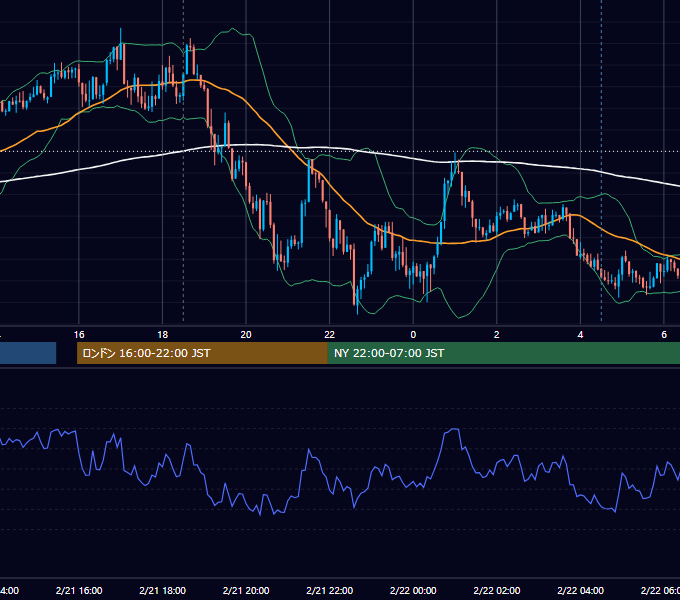
Task: Click the blue session bar before ロンドン
Action: 28,353
